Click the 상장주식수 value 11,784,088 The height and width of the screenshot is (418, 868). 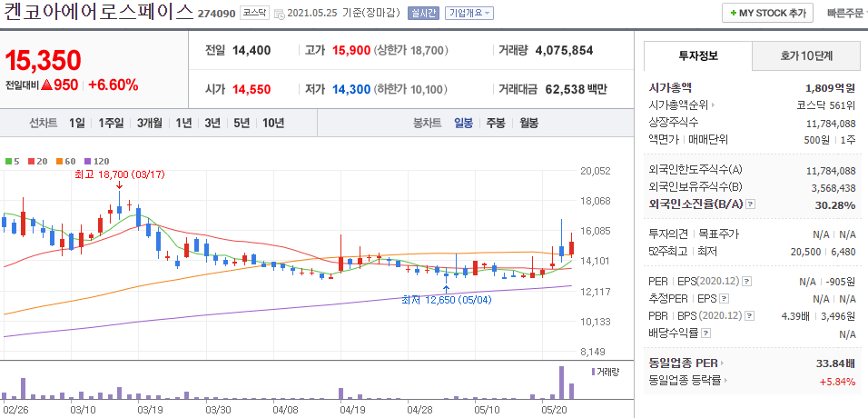click(831, 123)
